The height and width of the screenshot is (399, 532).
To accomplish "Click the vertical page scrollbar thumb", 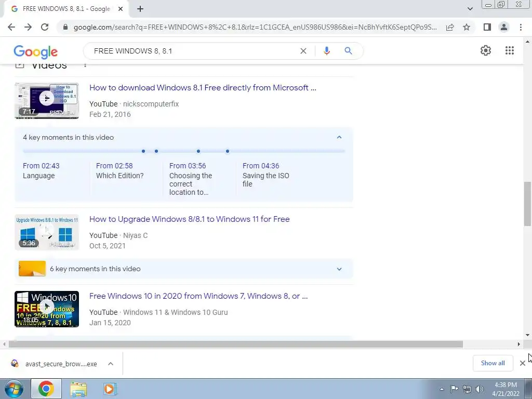I will (527, 204).
